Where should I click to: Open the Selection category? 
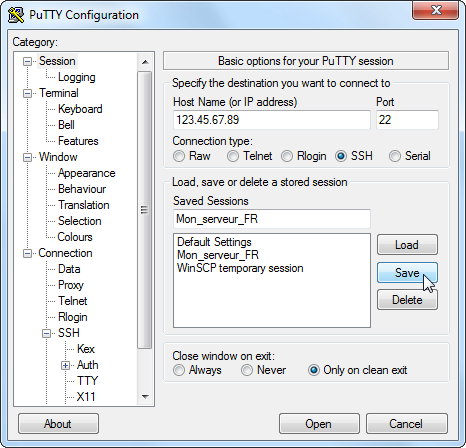pyautogui.click(x=79, y=221)
